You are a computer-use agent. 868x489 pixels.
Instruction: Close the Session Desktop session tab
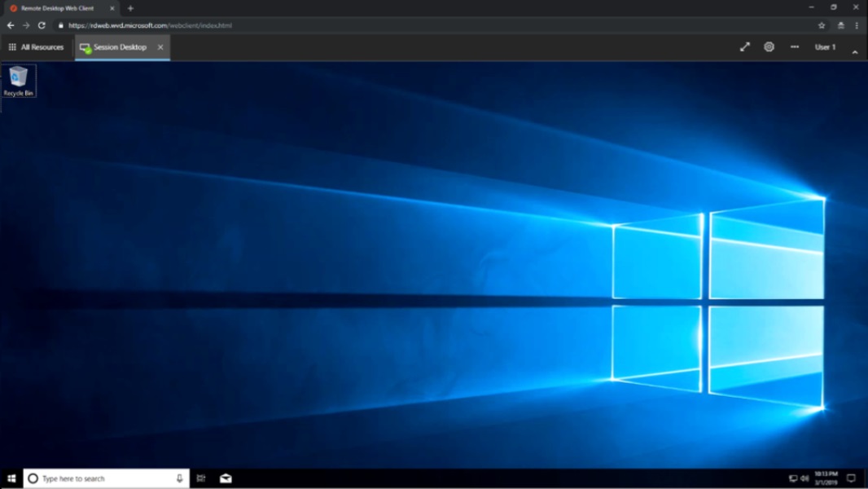[x=160, y=47]
